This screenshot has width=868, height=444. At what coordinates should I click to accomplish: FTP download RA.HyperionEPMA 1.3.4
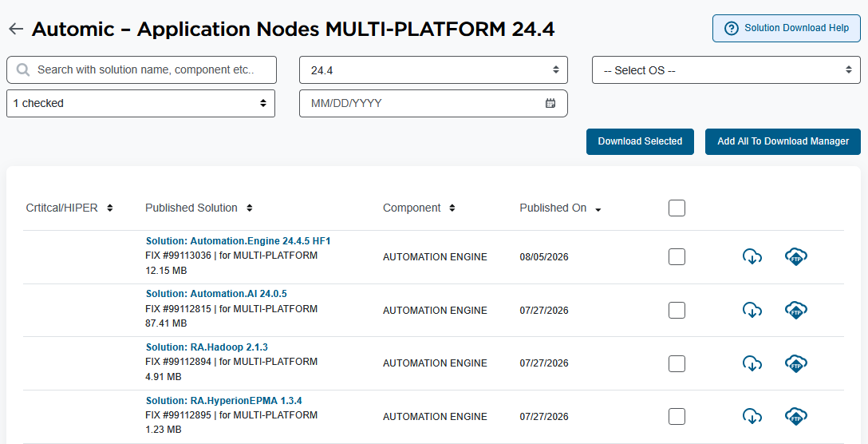[x=796, y=416]
